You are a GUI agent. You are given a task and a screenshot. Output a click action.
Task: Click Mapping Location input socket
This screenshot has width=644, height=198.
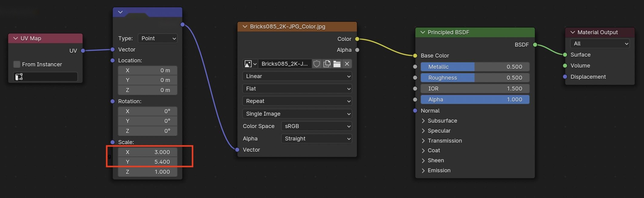coord(112,61)
